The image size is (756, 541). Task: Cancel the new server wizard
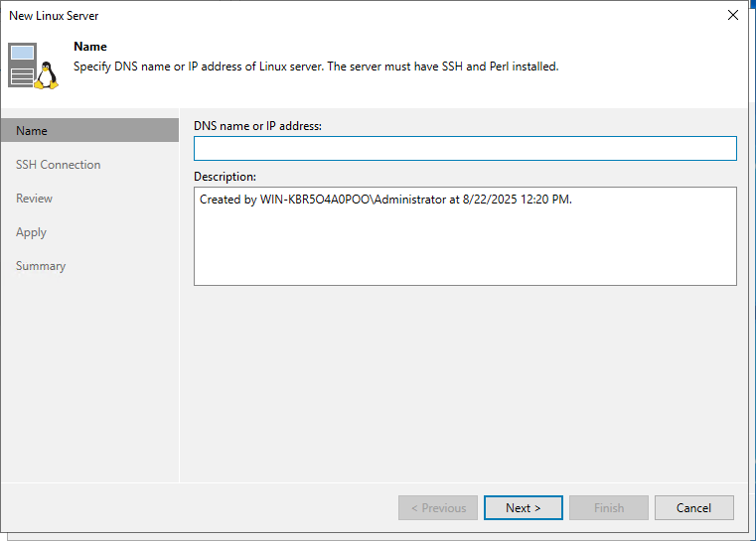693,508
